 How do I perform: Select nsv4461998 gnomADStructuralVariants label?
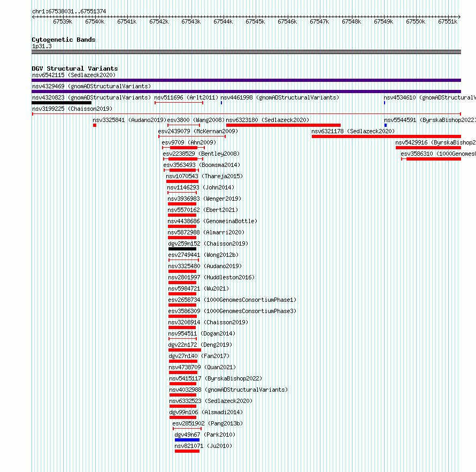[x=280, y=97]
